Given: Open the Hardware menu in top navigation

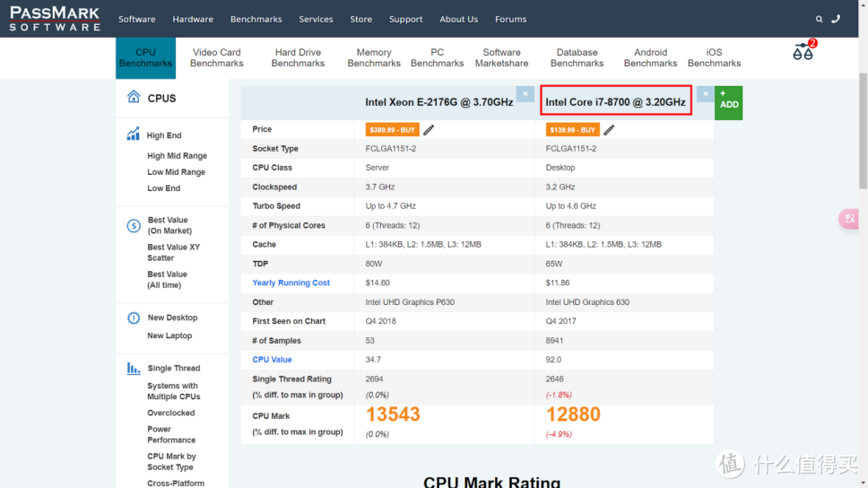Looking at the screenshot, I should point(193,19).
